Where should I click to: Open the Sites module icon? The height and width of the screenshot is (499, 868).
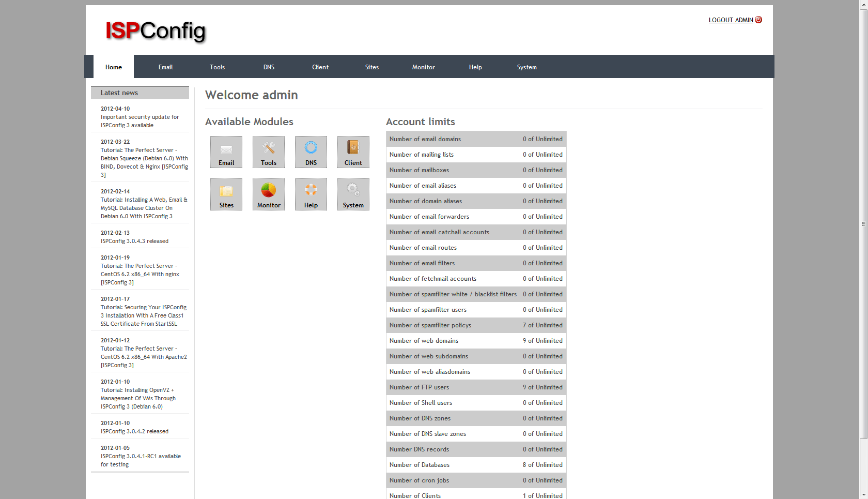(x=226, y=194)
